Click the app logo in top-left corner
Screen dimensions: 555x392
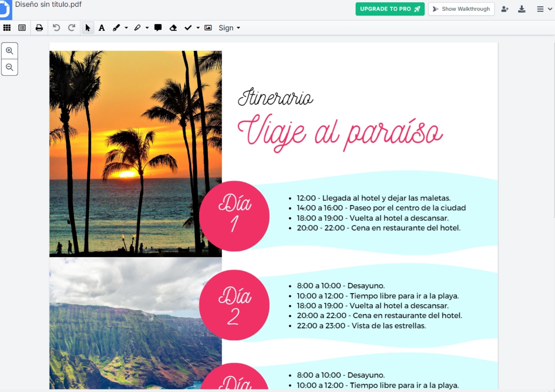tap(6, 10)
